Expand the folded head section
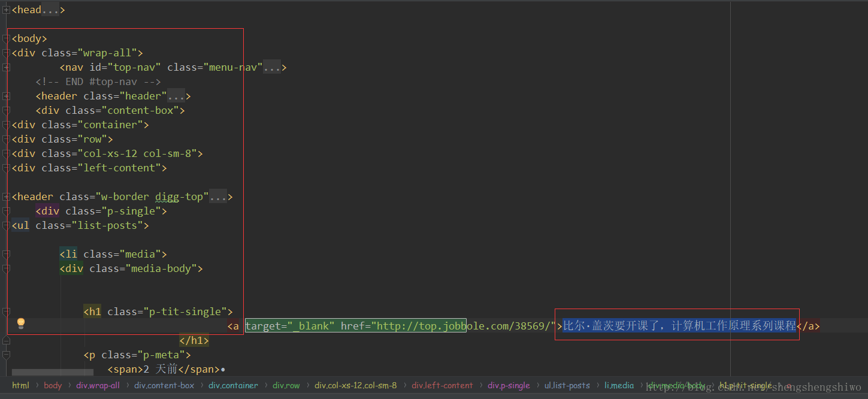 click(x=6, y=10)
